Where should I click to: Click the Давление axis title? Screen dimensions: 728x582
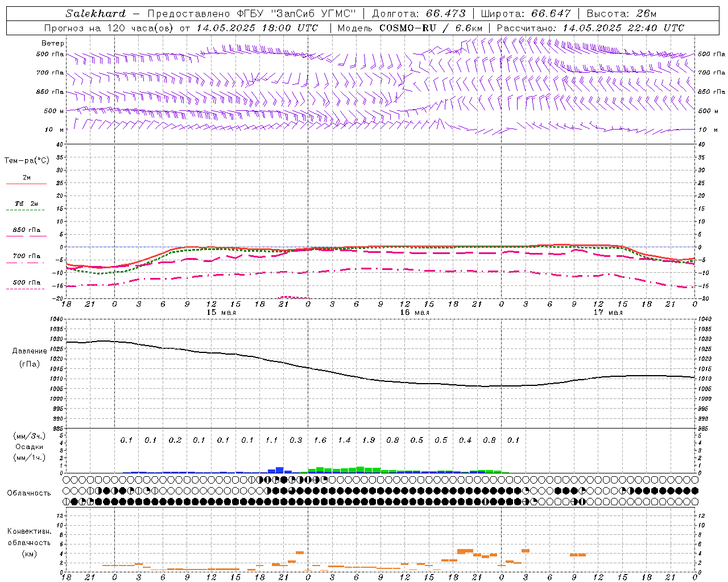pos(30,351)
